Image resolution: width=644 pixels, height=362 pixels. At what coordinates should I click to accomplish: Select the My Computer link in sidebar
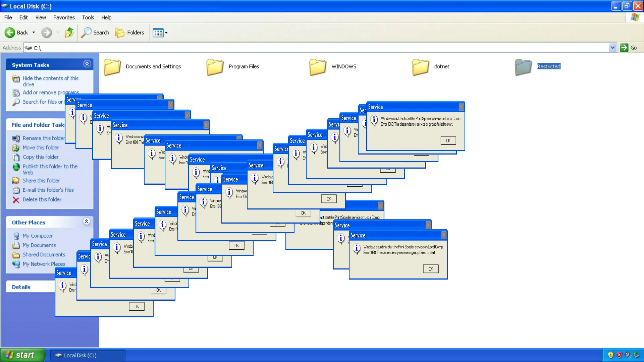click(38, 236)
